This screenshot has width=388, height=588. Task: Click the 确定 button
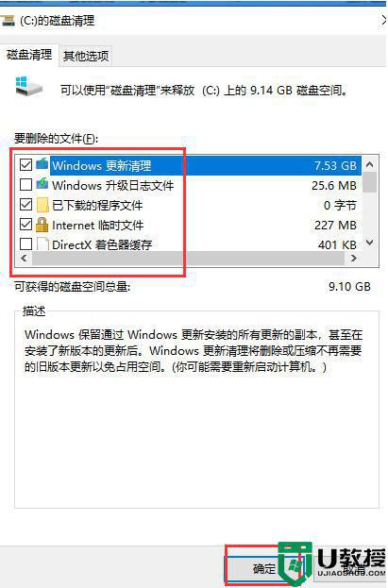(263, 569)
